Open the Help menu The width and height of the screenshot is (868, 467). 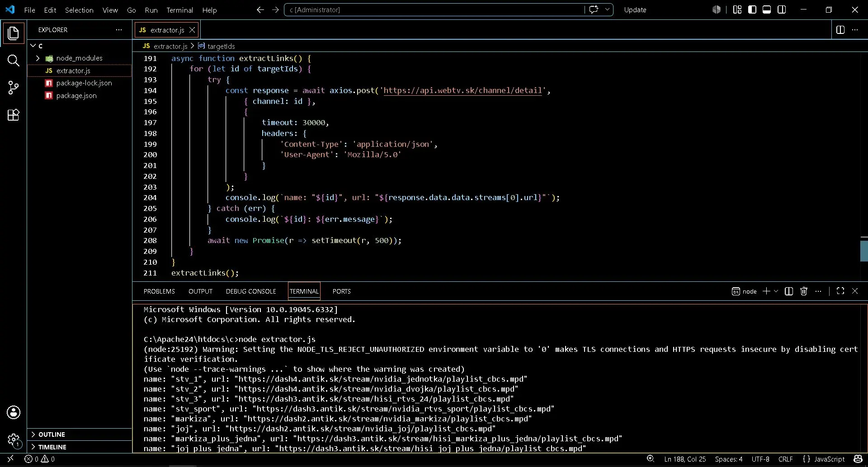pos(209,10)
